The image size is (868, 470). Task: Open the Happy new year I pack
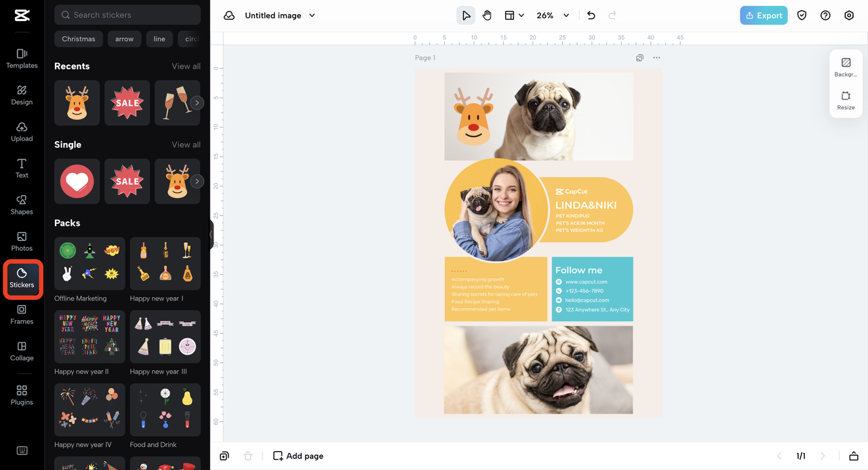click(x=165, y=263)
